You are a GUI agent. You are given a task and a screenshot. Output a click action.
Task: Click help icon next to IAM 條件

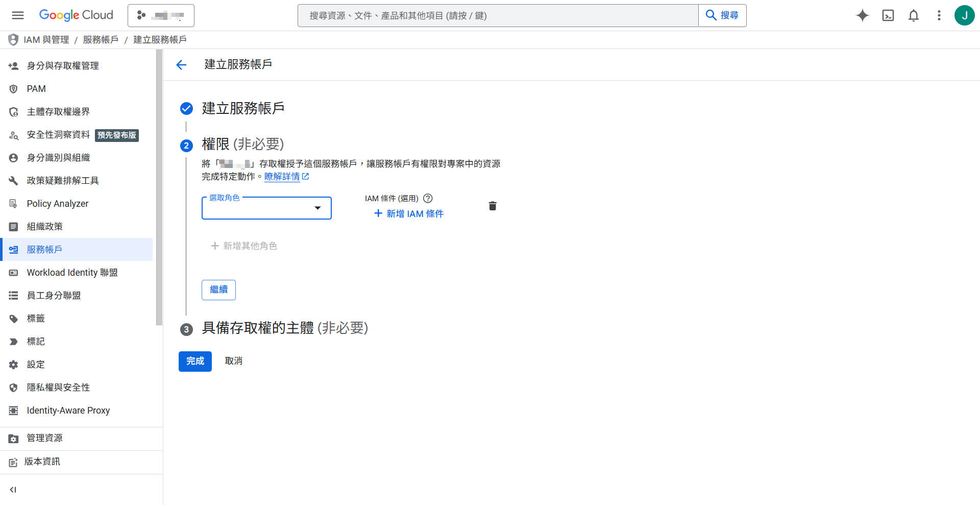click(428, 198)
